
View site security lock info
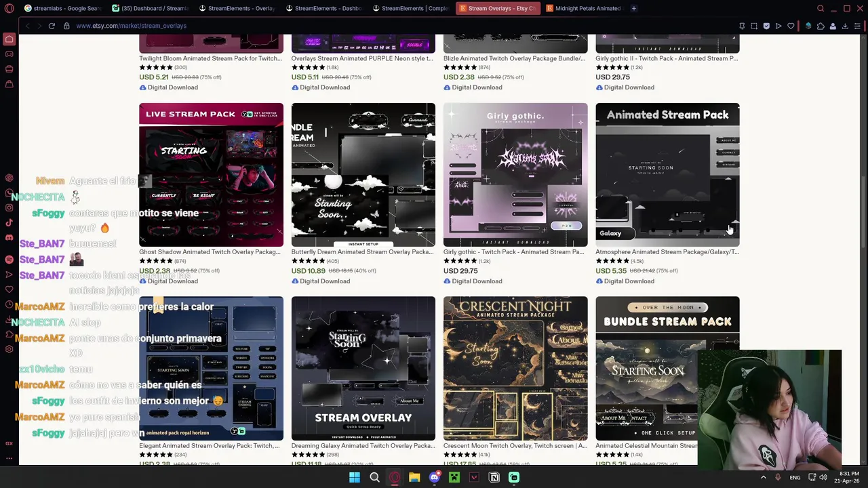coord(66,26)
